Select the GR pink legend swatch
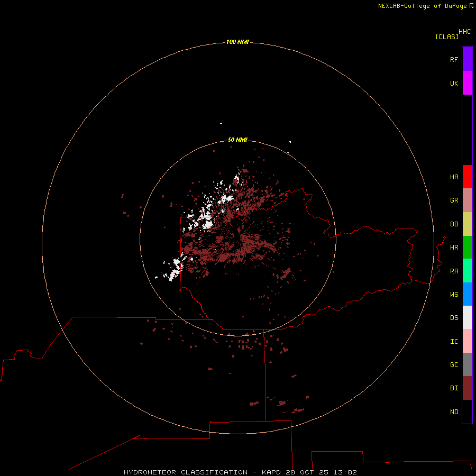This screenshot has height=476, width=476. tap(467, 200)
